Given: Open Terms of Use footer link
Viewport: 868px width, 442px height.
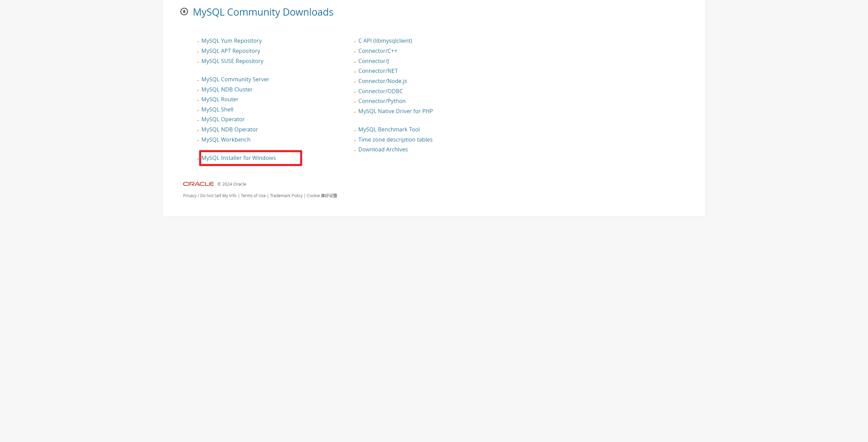Looking at the screenshot, I should (253, 196).
